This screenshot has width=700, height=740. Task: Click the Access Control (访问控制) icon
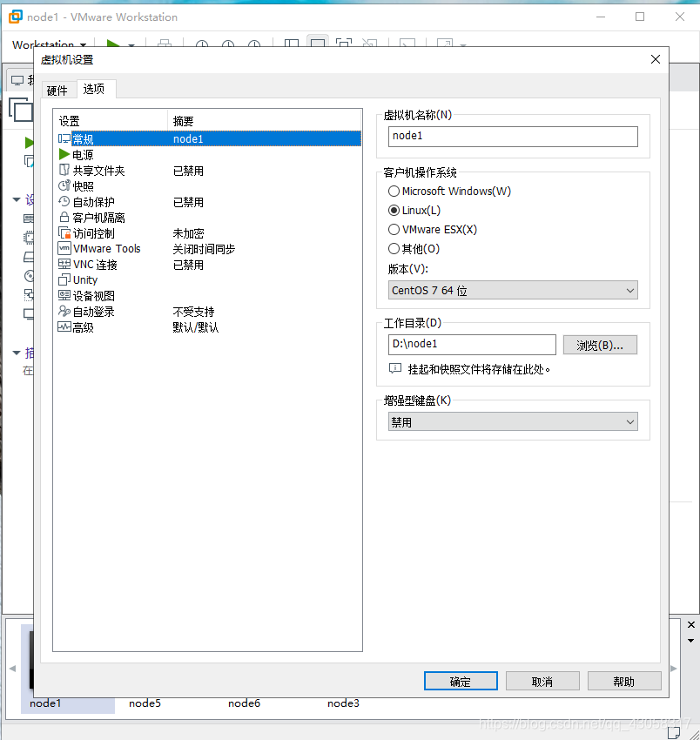pyautogui.click(x=64, y=232)
